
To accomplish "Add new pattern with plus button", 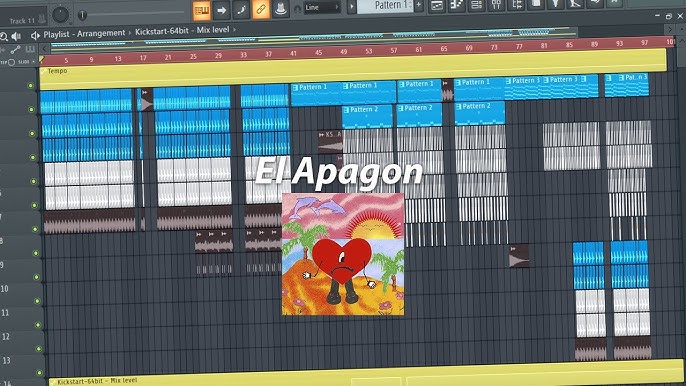I will pos(419,5).
